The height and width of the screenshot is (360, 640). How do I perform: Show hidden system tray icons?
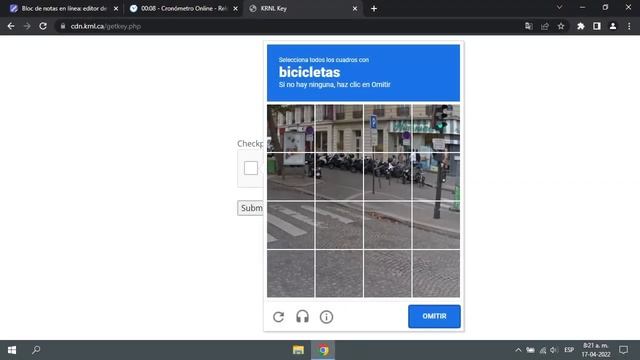[518, 350]
